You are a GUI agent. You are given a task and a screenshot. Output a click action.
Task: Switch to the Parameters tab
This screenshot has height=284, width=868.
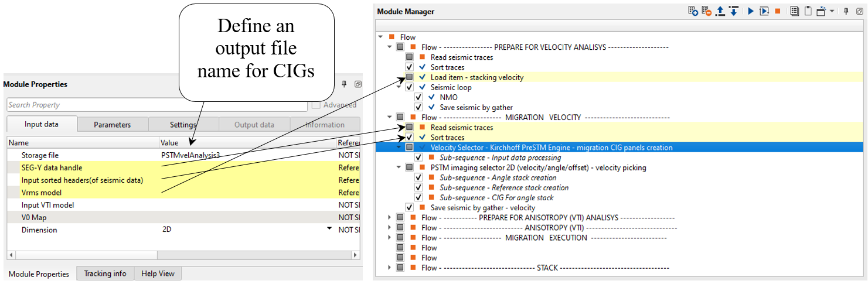coord(112,124)
